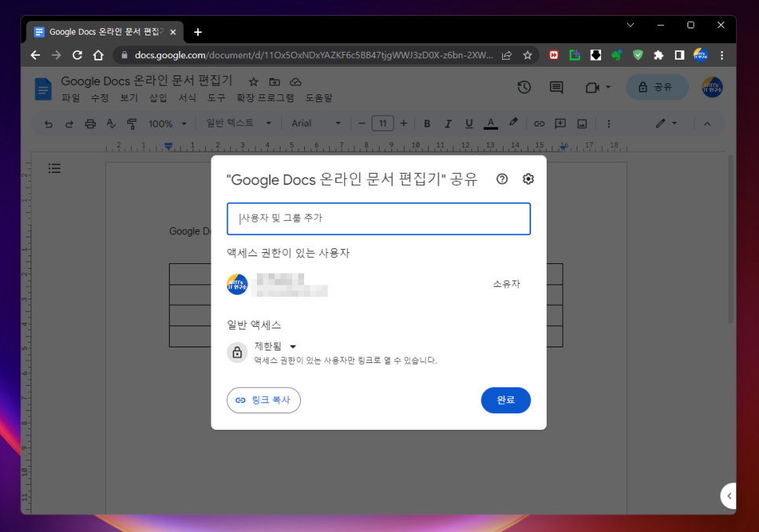The image size is (759, 532).
Task: Click the share page icon in address bar
Action: pos(506,55)
